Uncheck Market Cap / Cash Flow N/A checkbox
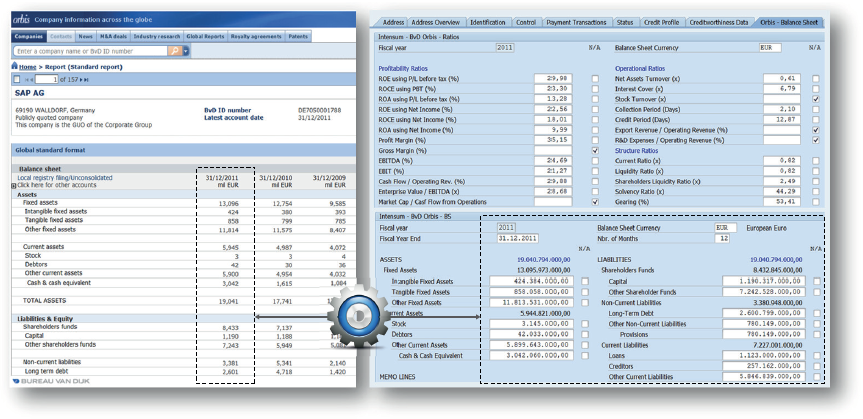 tap(595, 202)
